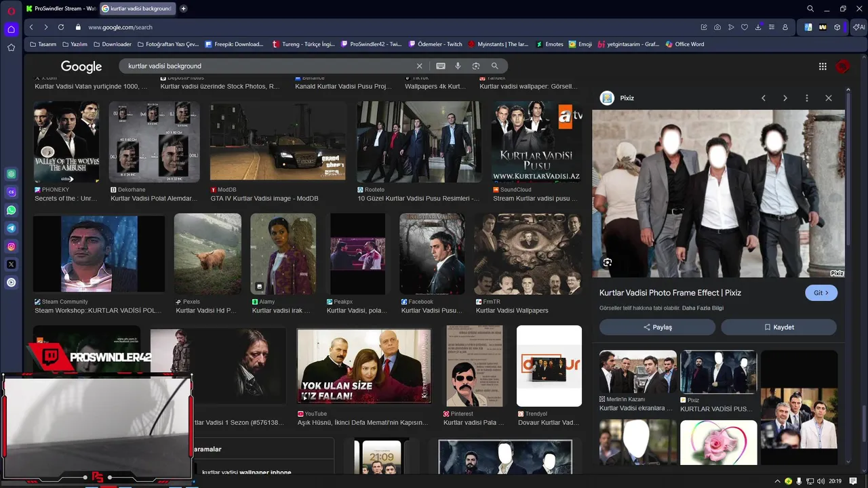The image size is (868, 488).
Task: Search inside image with Lens icon
Action: [608, 262]
